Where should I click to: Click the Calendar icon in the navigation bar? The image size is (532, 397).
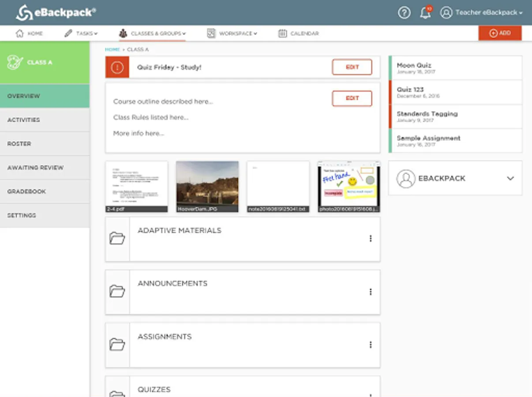pyautogui.click(x=283, y=34)
